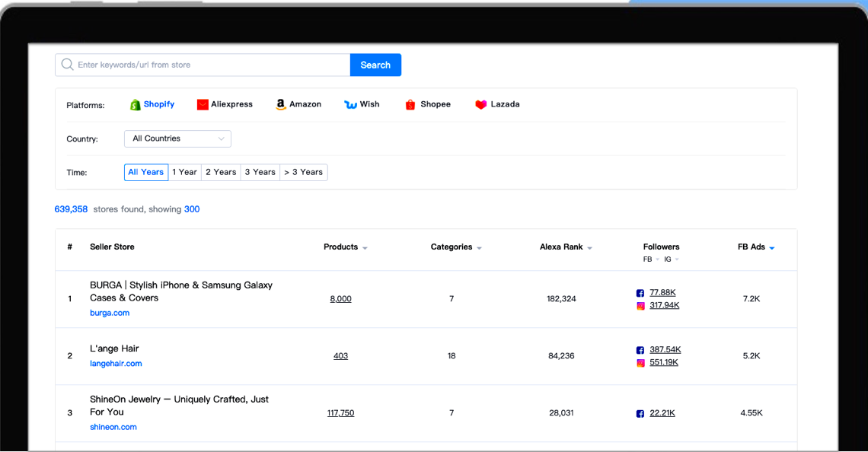868x452 pixels.
Task: Click Alexa Rank value 28,031
Action: [561, 412]
